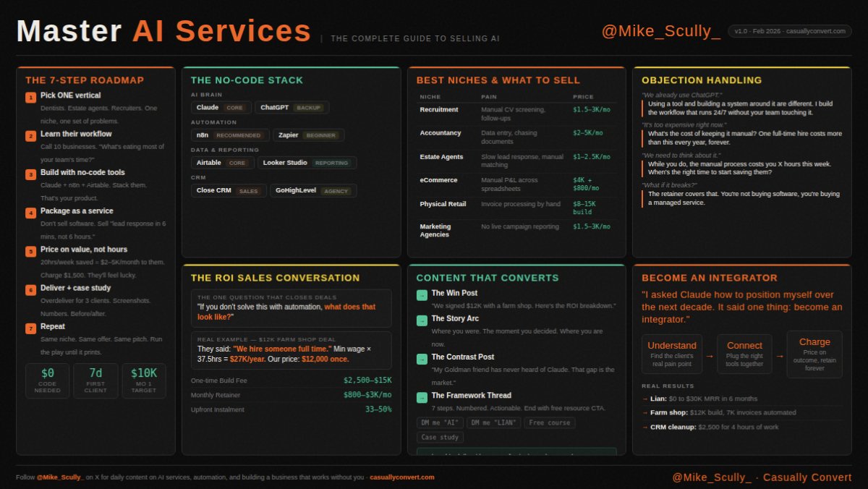Click the OBJECTION HANDLING heading
This screenshot has height=489, width=868.
point(702,80)
